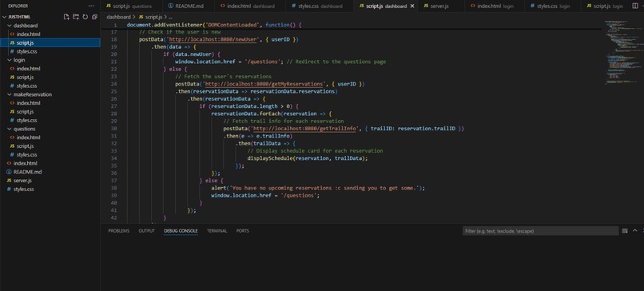The image size is (644, 291).
Task: Click the breadcrumb trailing ellipsis segment
Action: coord(170,18)
